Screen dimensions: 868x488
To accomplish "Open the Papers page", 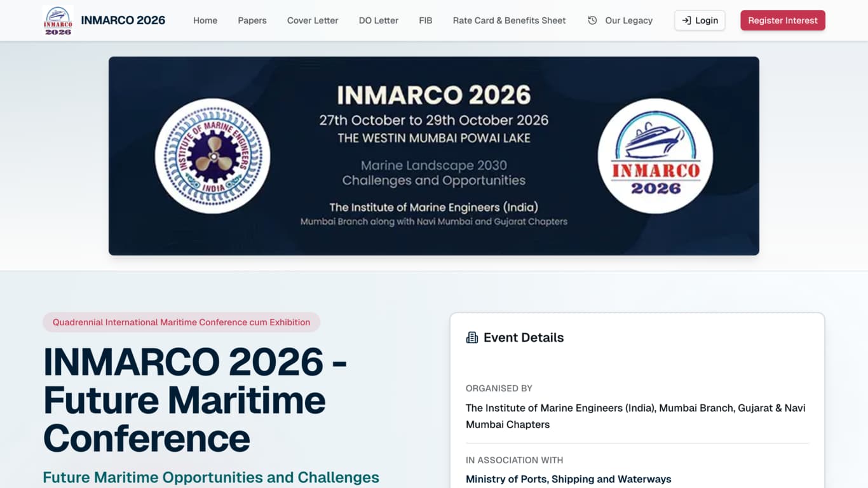I will coord(252,20).
